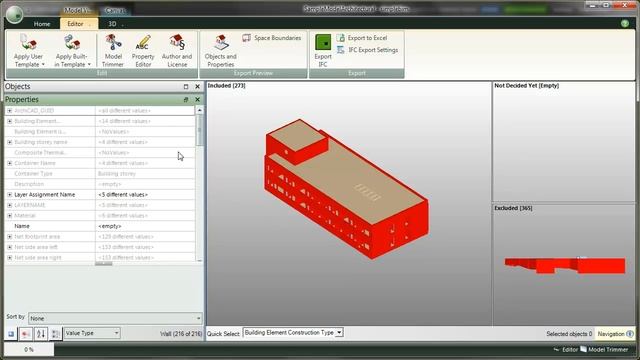Click the Export IFC button

click(x=323, y=51)
